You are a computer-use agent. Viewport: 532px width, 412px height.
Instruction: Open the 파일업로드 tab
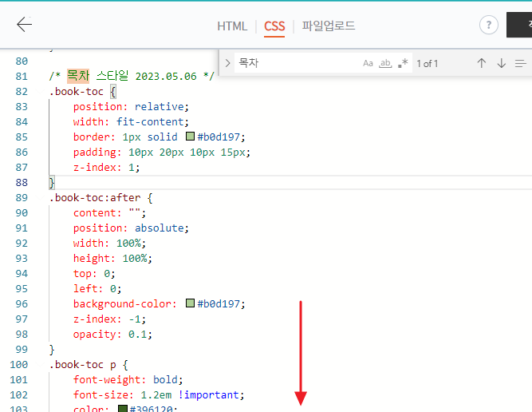click(329, 26)
